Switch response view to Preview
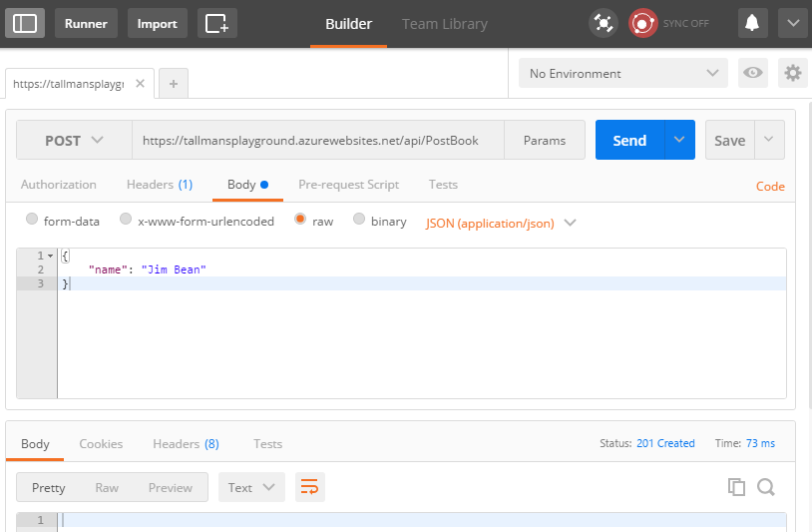This screenshot has width=812, height=532. [x=171, y=487]
